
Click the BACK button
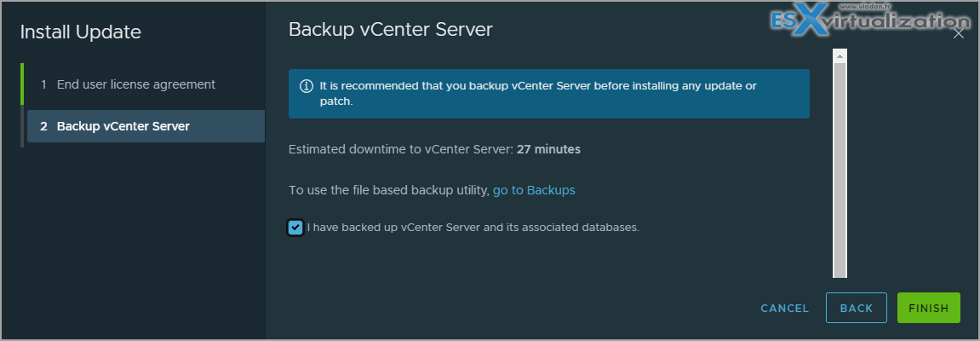857,308
